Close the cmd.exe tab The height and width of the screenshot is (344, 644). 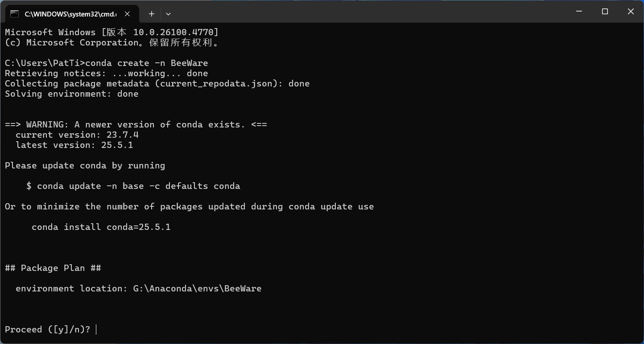coord(127,14)
